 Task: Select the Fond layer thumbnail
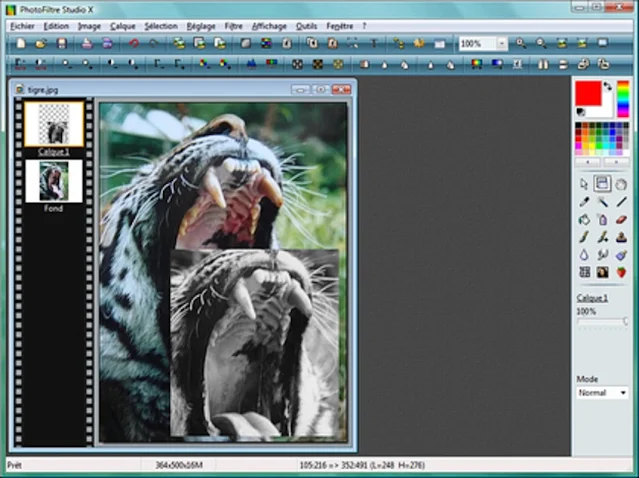tap(54, 181)
